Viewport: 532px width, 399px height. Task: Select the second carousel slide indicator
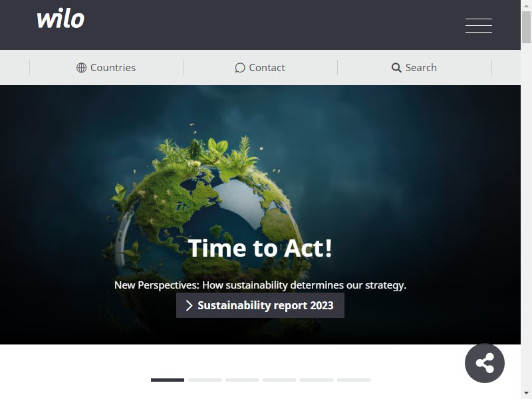(x=205, y=380)
